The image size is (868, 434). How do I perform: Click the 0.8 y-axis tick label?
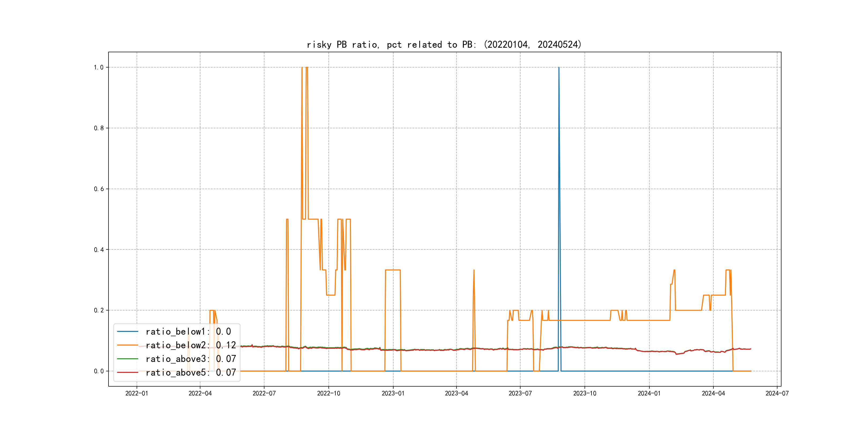coord(98,128)
